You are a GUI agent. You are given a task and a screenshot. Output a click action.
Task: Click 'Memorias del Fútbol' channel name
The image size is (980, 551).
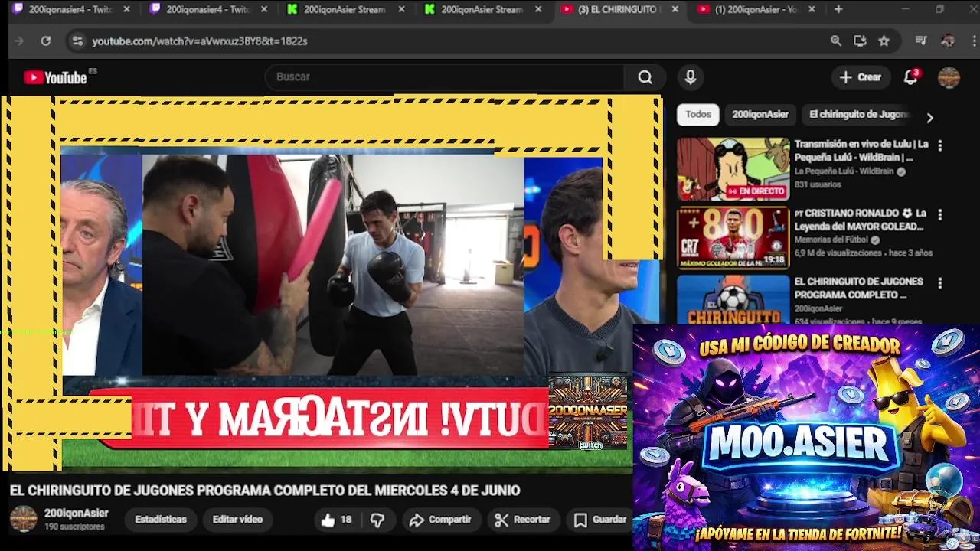click(x=832, y=240)
